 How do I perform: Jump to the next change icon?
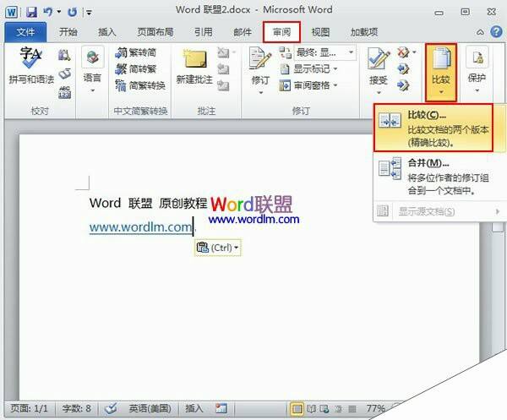[x=403, y=85]
